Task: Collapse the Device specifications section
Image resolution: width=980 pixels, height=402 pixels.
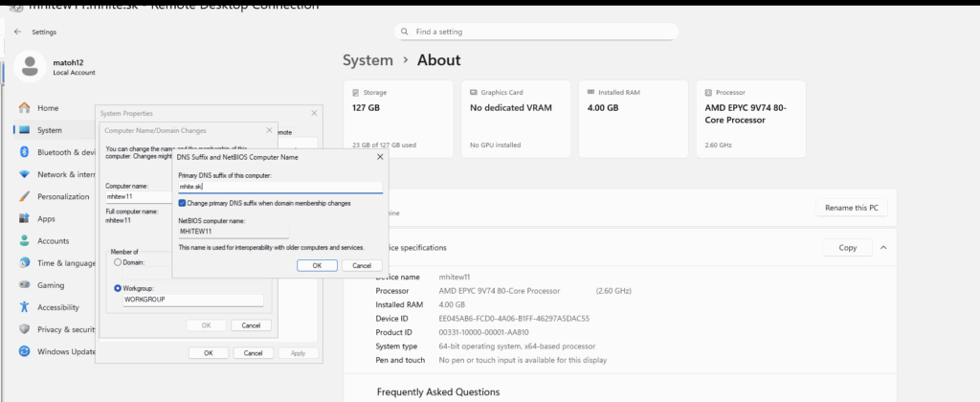Action: pyautogui.click(x=882, y=247)
